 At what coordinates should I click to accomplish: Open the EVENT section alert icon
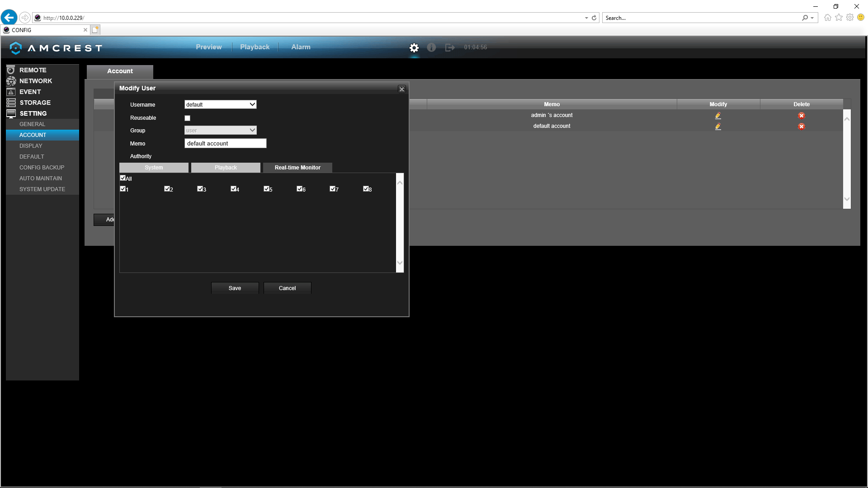coord(11,92)
